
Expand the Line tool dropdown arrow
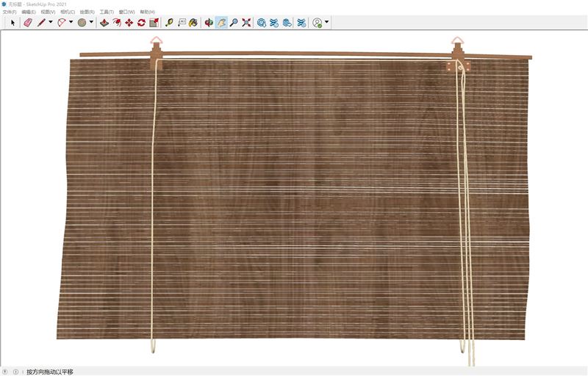tap(51, 23)
